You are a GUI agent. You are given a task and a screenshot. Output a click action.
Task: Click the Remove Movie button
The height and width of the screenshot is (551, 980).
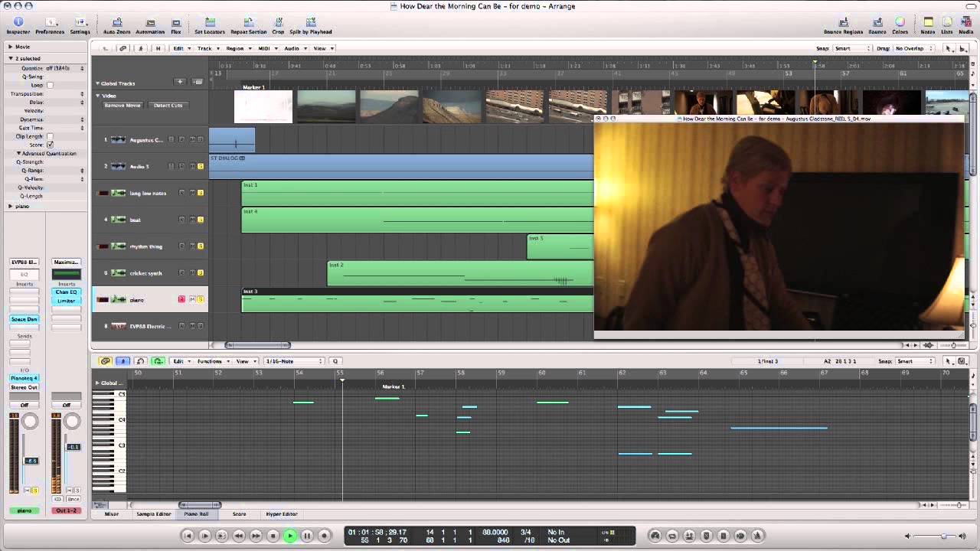pyautogui.click(x=122, y=105)
